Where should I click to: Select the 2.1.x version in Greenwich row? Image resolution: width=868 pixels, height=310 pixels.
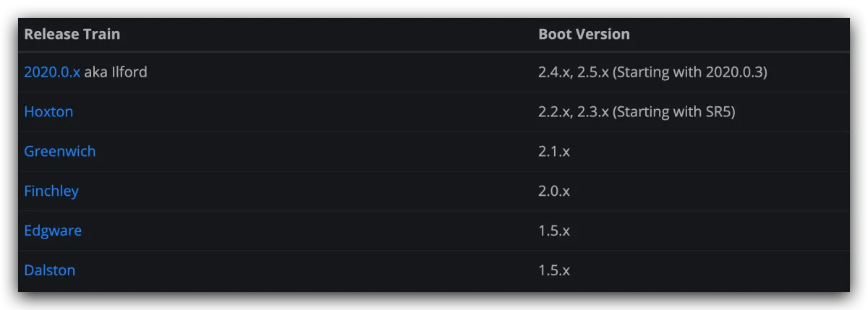(554, 152)
